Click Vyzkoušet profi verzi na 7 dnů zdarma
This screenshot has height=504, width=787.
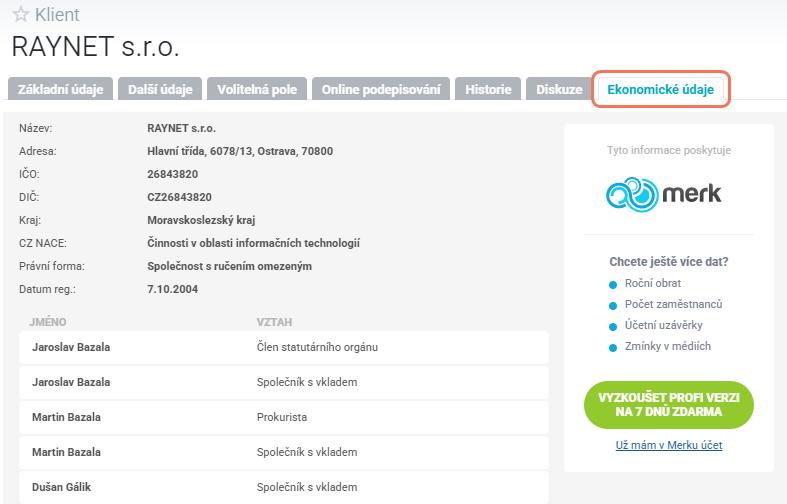(x=669, y=405)
